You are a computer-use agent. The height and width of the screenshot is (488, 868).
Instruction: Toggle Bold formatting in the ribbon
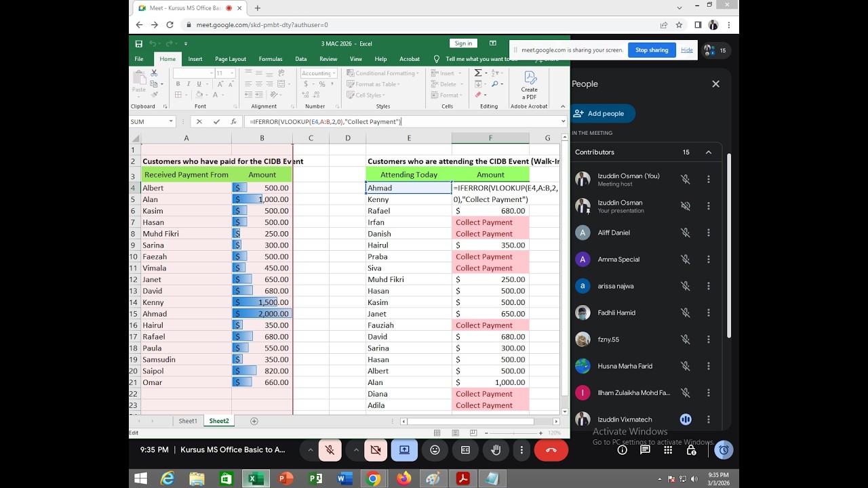pyautogui.click(x=178, y=84)
